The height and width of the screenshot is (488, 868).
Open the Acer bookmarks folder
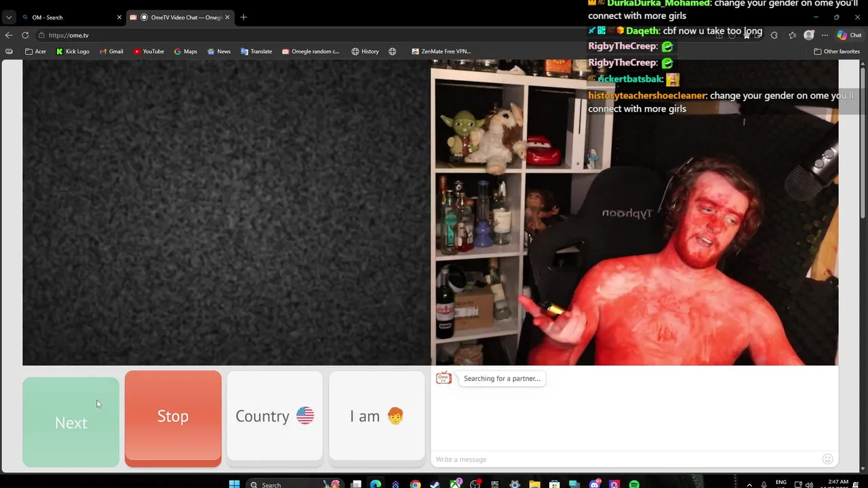click(35, 52)
